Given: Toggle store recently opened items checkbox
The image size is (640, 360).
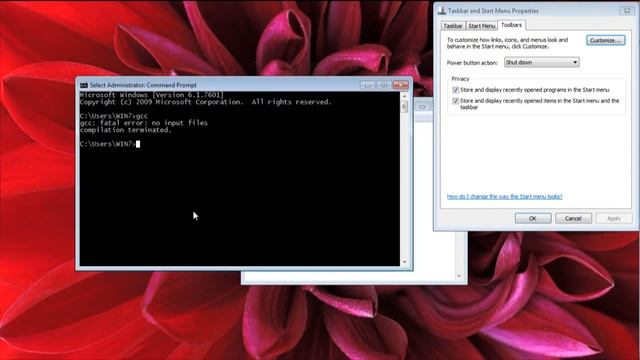Looking at the screenshot, I should point(456,101).
